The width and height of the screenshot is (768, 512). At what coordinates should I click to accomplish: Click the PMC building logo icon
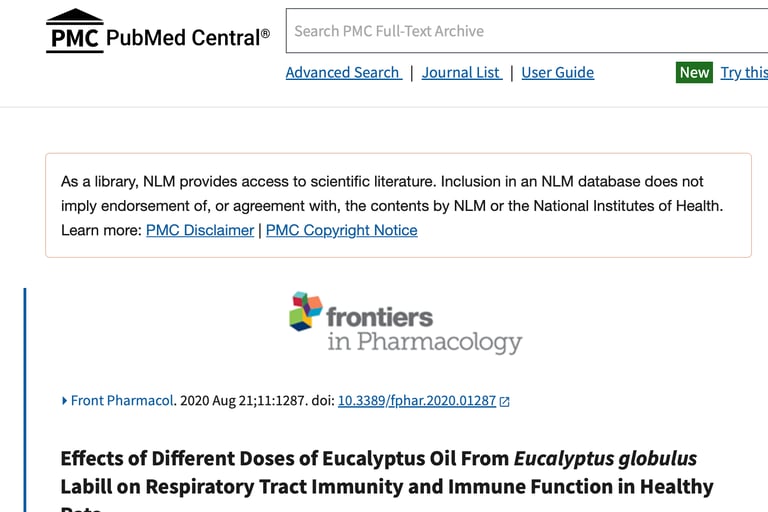74,32
